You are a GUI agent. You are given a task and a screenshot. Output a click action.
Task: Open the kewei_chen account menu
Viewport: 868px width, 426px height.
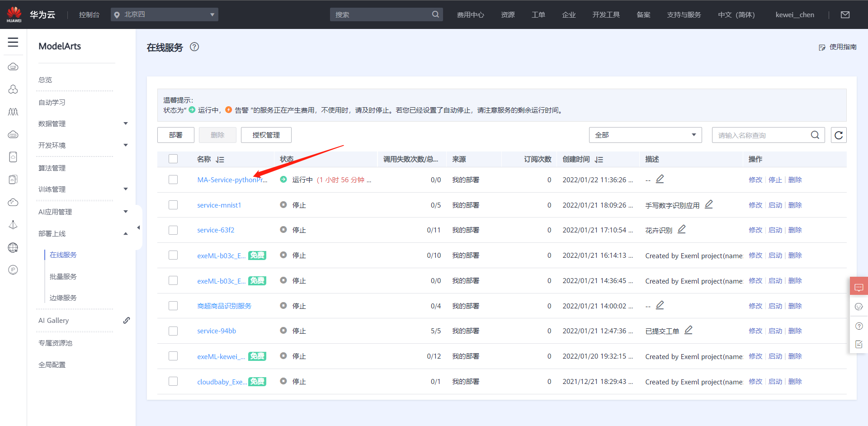click(x=795, y=14)
